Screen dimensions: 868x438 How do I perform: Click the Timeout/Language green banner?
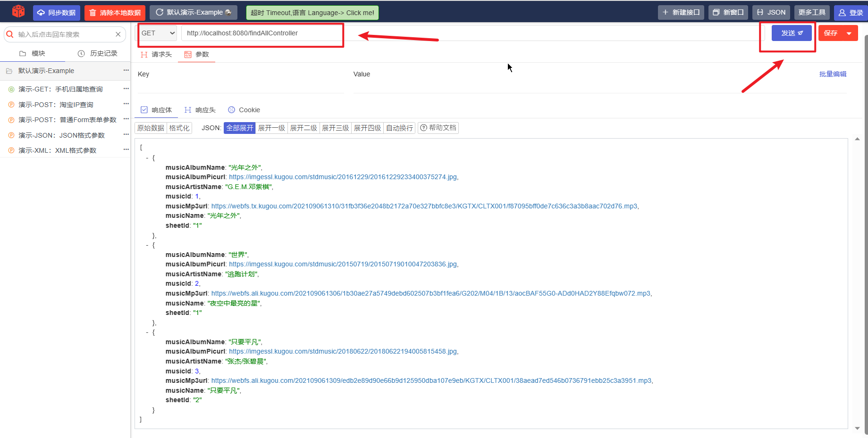(x=312, y=13)
